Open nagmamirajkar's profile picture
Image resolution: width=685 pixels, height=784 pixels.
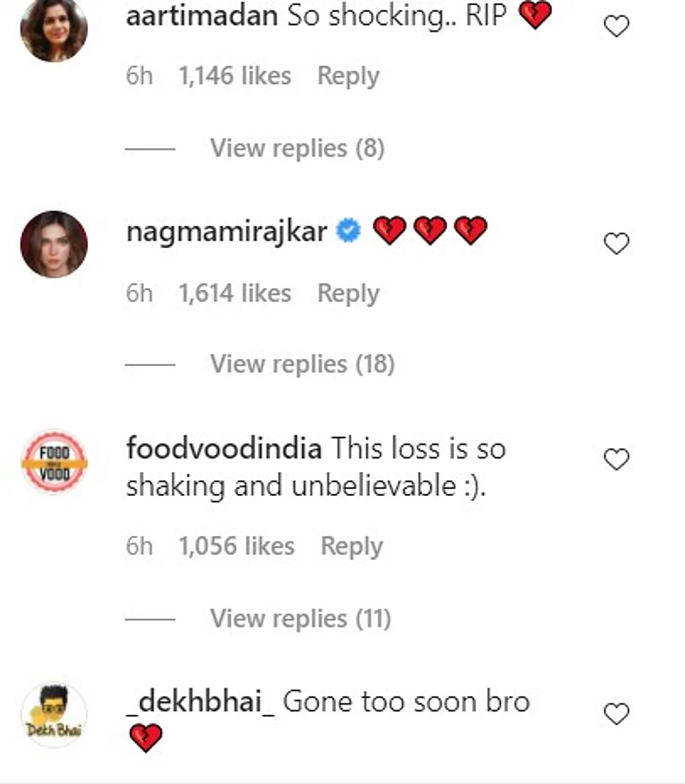coord(54,245)
